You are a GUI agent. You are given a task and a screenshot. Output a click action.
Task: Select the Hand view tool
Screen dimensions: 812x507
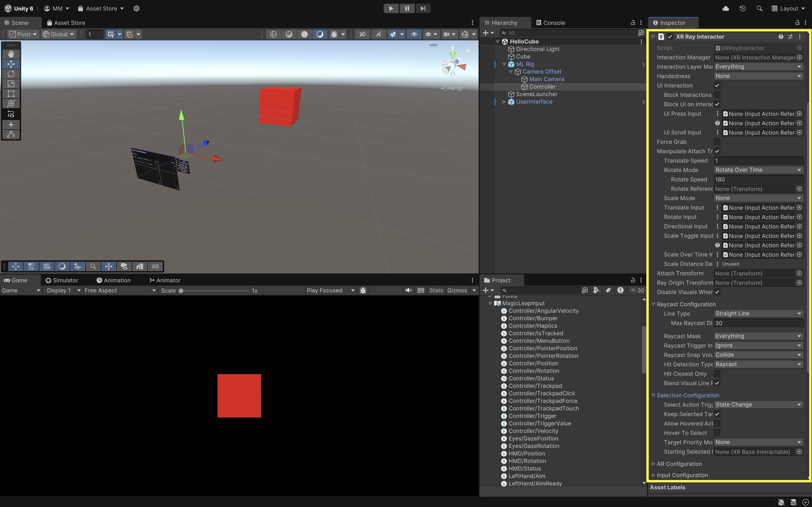pos(11,54)
